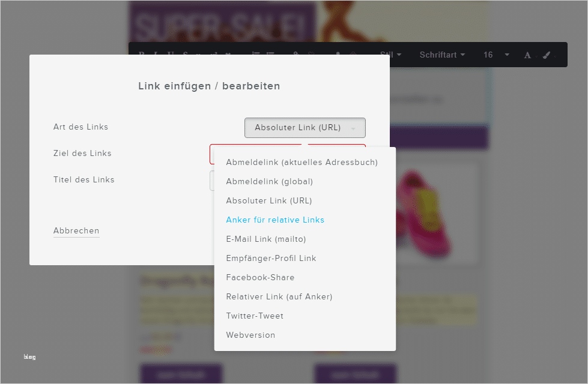Select Abmeldelink (aktuelles Adressbuch) option
This screenshot has height=384, width=588.
point(302,162)
